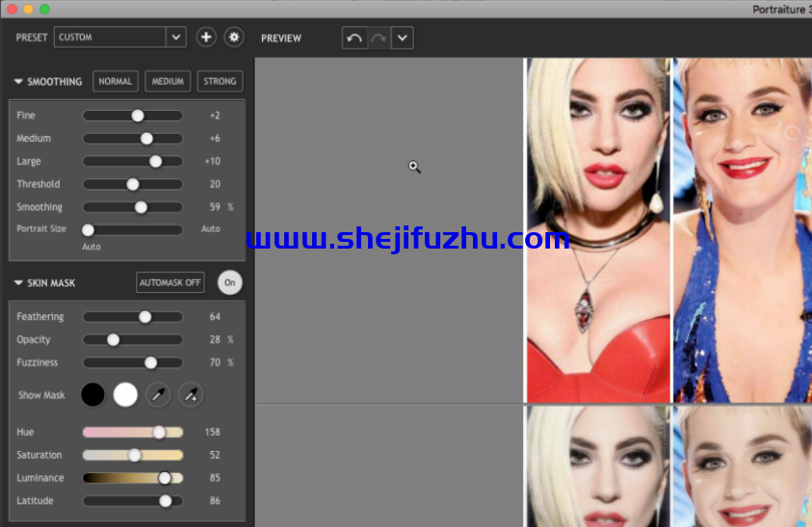Adjust the Portrait Size slider
The image size is (812, 527).
(133, 229)
